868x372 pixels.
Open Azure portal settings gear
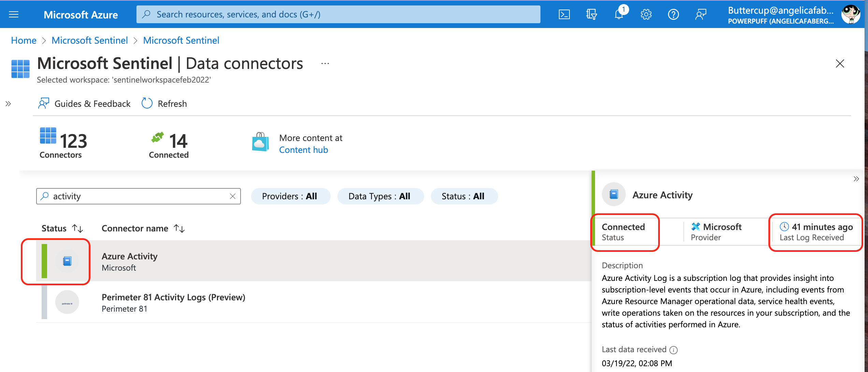(646, 14)
